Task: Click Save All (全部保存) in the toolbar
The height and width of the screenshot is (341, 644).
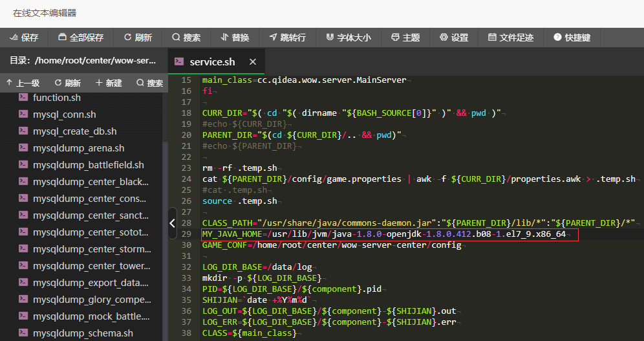Action: click(x=81, y=38)
